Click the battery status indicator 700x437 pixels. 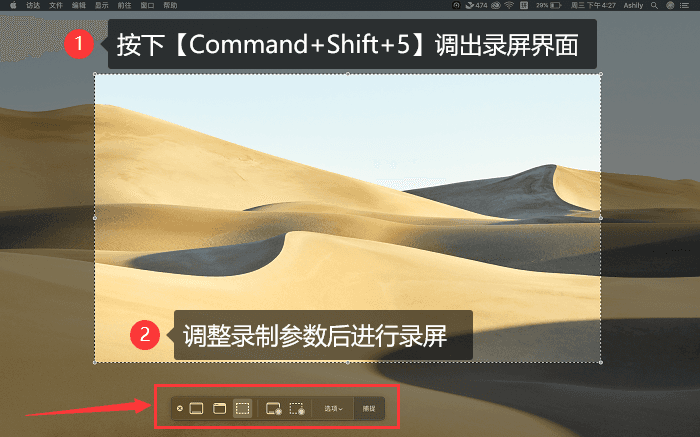549,5
